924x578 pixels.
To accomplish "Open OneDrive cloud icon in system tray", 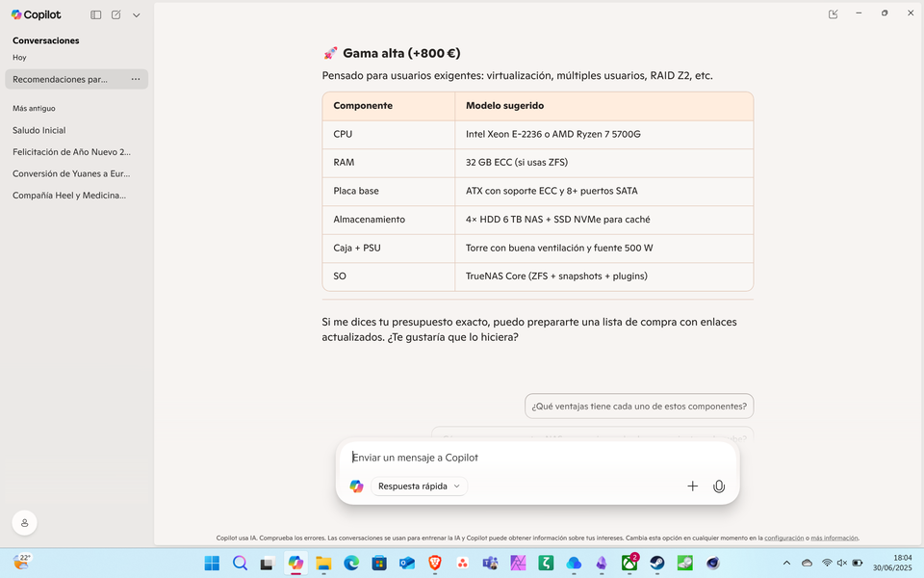I will pos(808,564).
